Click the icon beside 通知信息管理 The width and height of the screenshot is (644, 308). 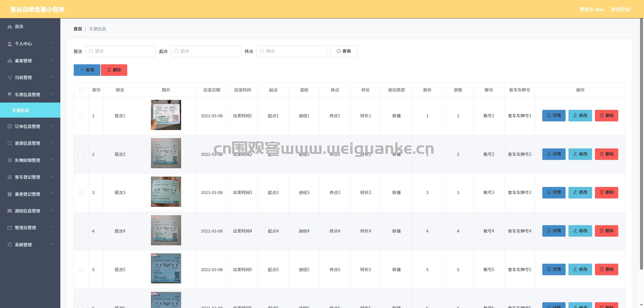click(x=10, y=211)
